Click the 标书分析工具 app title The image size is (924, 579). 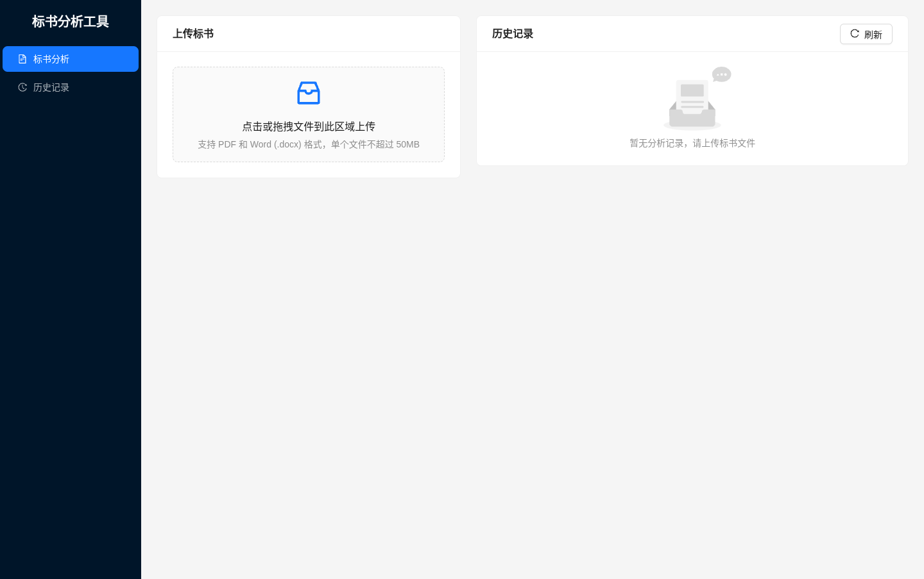[x=71, y=21]
